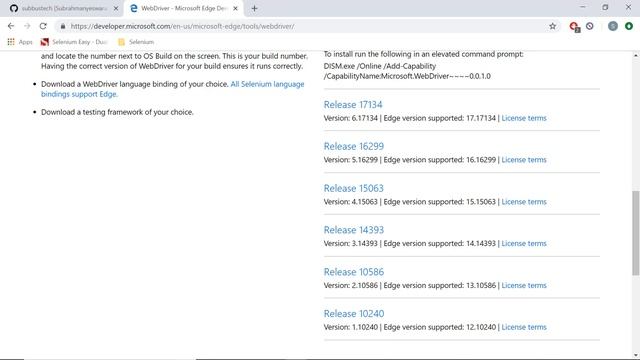Download Release 15063
The width and height of the screenshot is (640, 360).
(354, 188)
